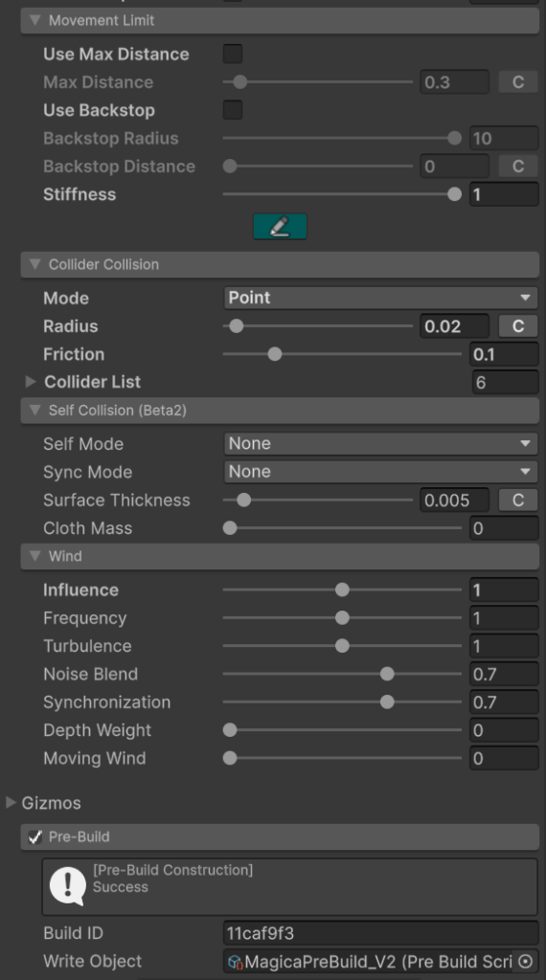Viewport: 546px width, 980px height.
Task: Click the wind Influence value field
Action: pos(504,590)
